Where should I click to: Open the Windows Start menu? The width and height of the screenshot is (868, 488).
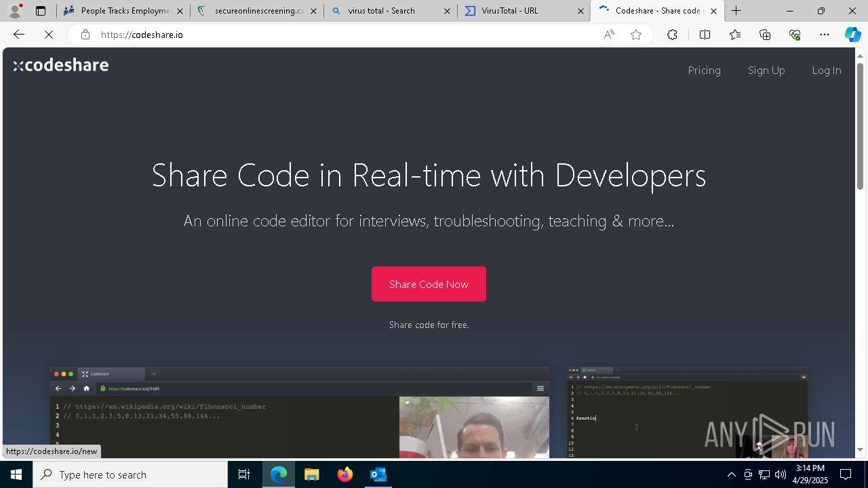[x=16, y=474]
